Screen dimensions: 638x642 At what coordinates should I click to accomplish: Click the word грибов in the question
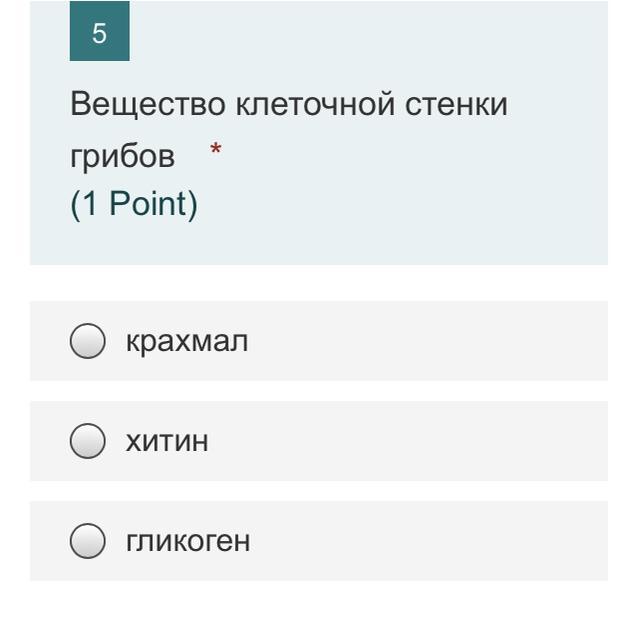tap(123, 156)
